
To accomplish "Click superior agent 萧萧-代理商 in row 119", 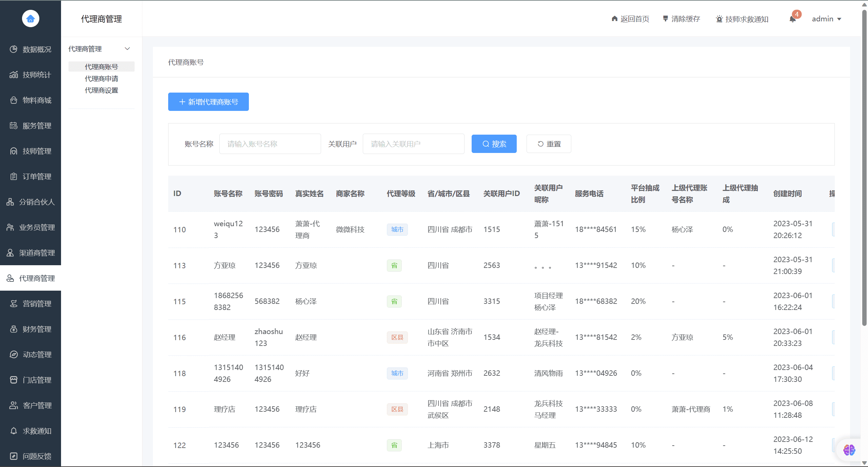I will pyautogui.click(x=691, y=409).
